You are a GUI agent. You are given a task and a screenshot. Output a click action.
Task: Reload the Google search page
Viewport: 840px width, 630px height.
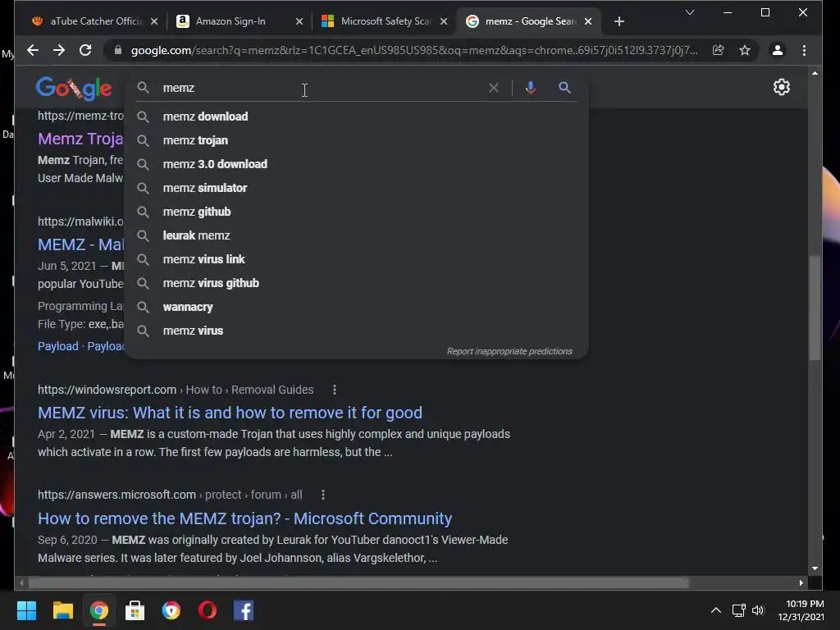pyautogui.click(x=85, y=50)
